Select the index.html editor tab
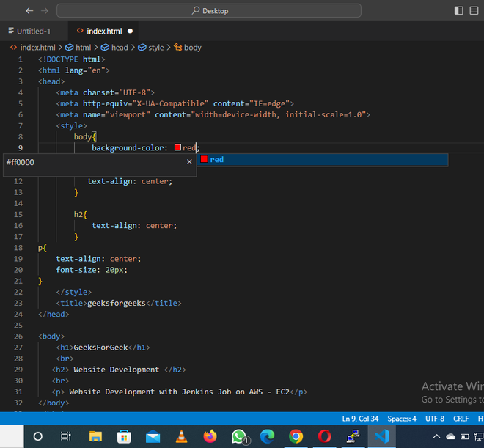The width and height of the screenshot is (484, 448). click(x=103, y=31)
